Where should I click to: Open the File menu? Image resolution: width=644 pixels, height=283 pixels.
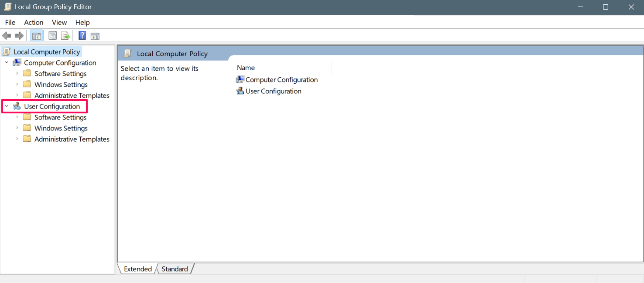coord(10,22)
